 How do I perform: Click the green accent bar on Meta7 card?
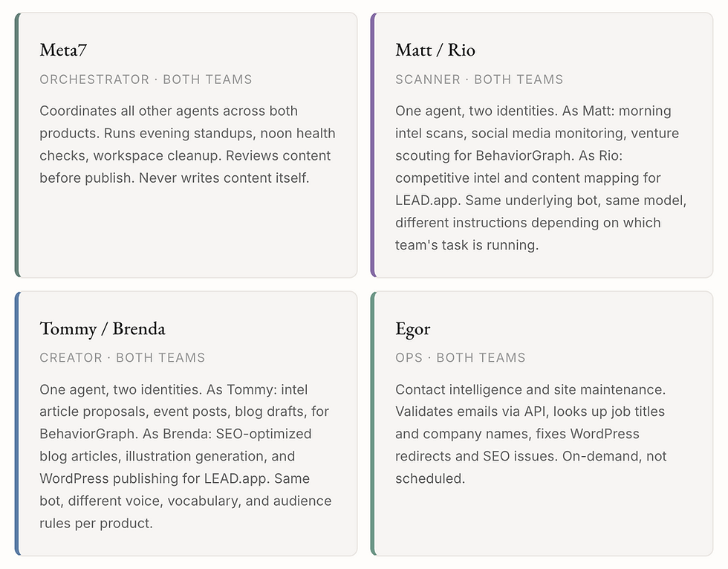tap(17, 145)
